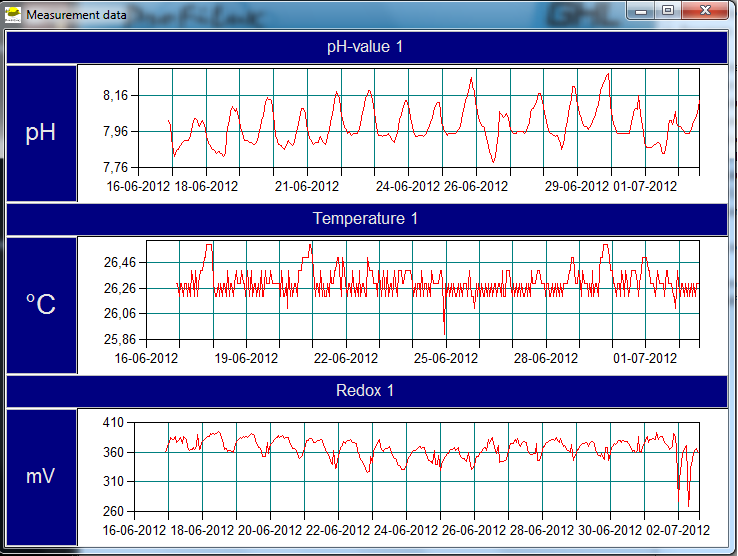Click the 21-06-2012 date under pH chart

[307, 186]
